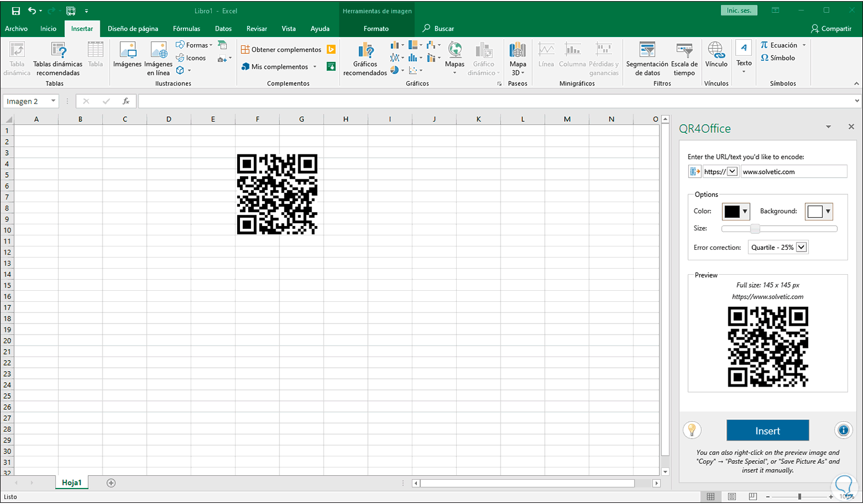The image size is (863, 504).
Task: Select the Hoja1 sheet tab
Action: [72, 483]
